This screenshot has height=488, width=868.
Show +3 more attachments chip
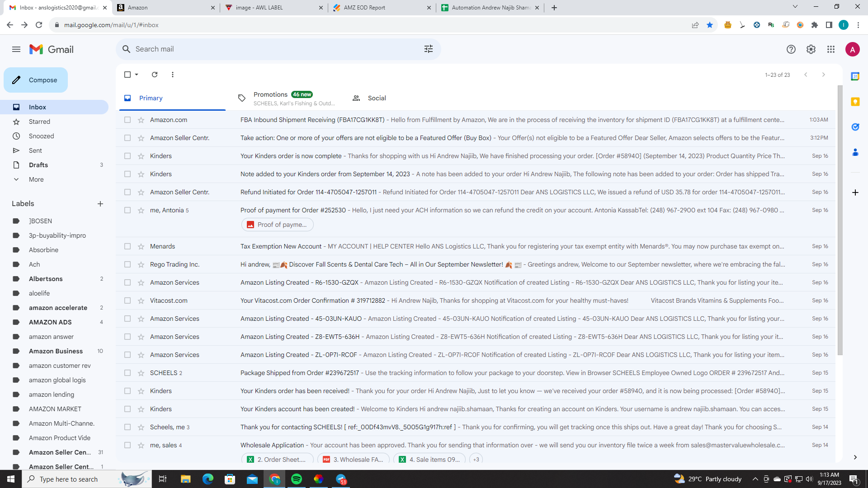tap(476, 459)
